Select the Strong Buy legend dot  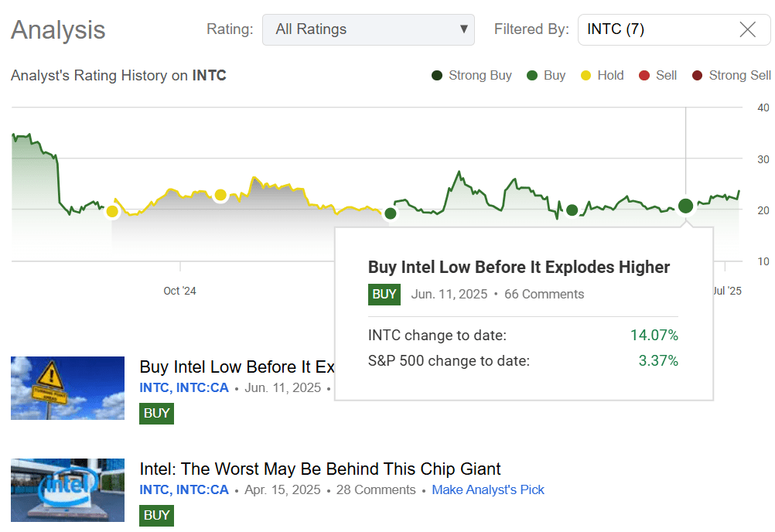pos(437,75)
